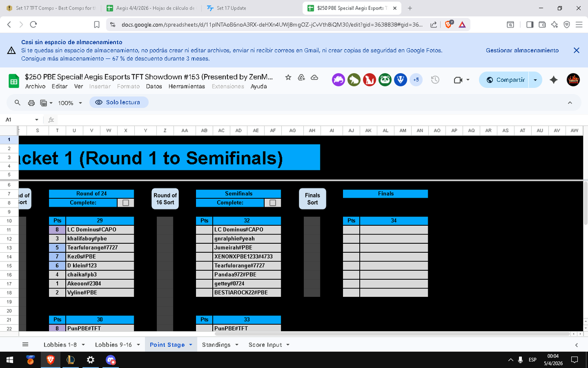Open the version history clock icon

coord(435,79)
